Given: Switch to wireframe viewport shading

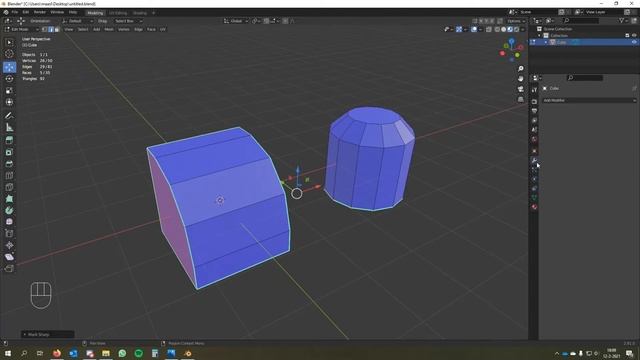Looking at the screenshot, I should [x=497, y=29].
